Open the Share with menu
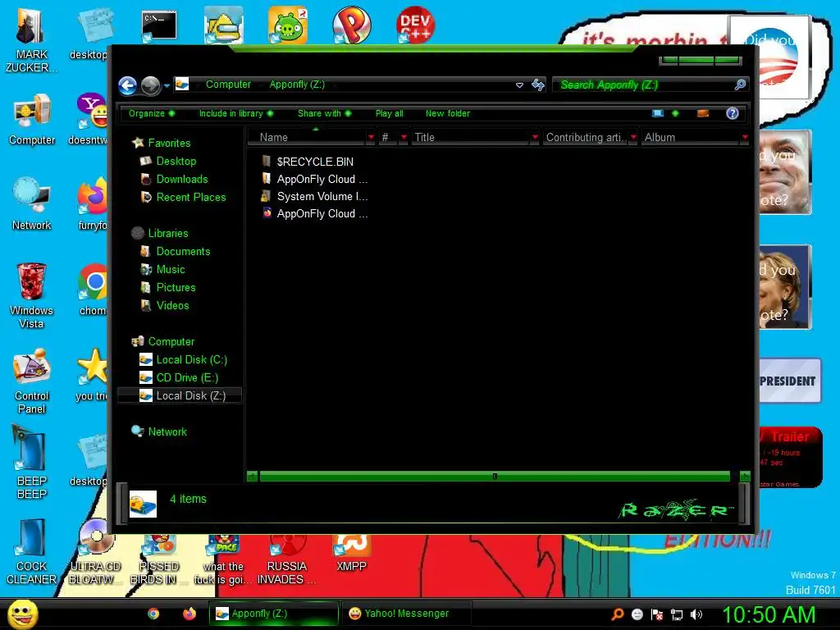This screenshot has height=630, width=840. [325, 113]
